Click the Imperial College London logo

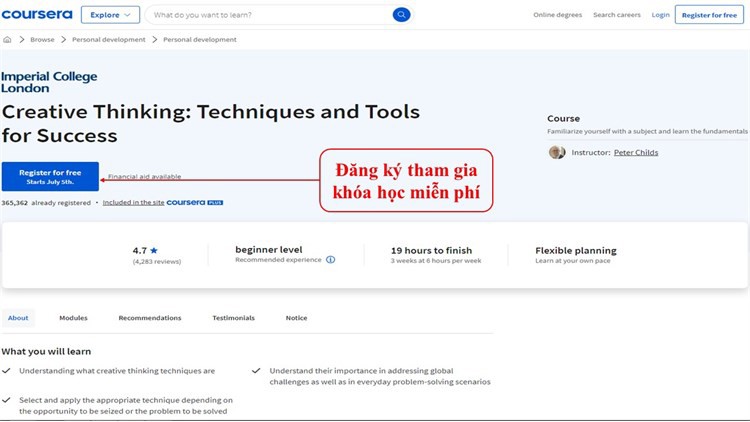coord(49,82)
